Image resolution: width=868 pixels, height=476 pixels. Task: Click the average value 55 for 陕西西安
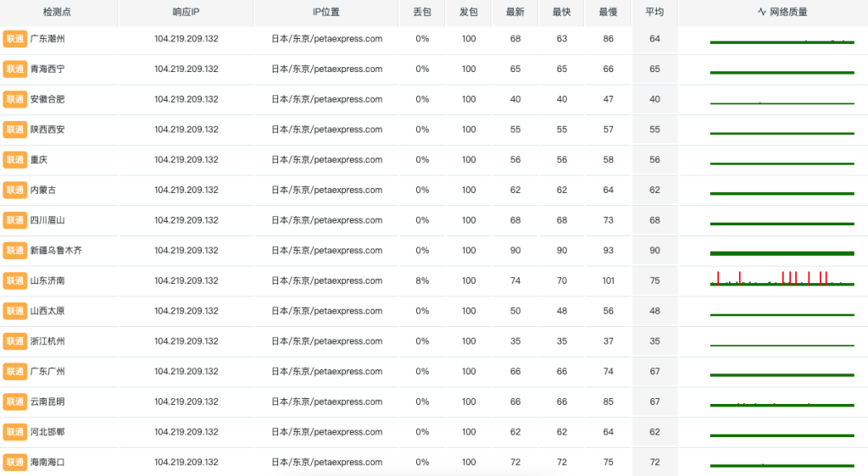(654, 130)
